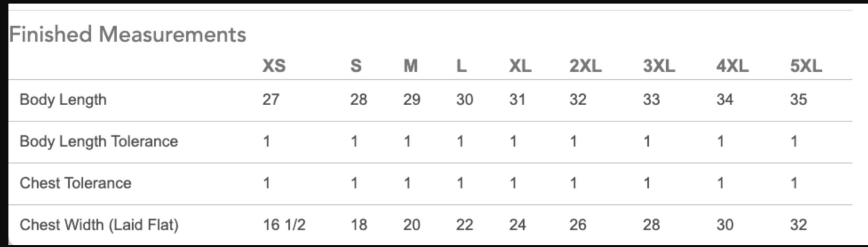Click the M chest width value 20
The image size is (868, 247).
pos(411,225)
